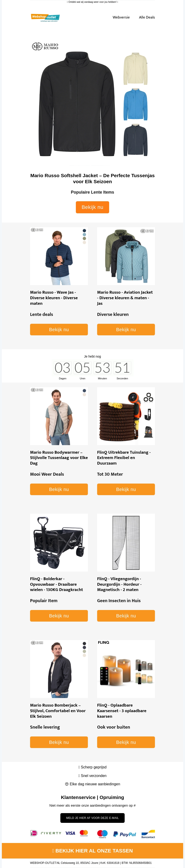Open the Alle Deals link
The height and width of the screenshot is (868, 185).
[x=147, y=17]
